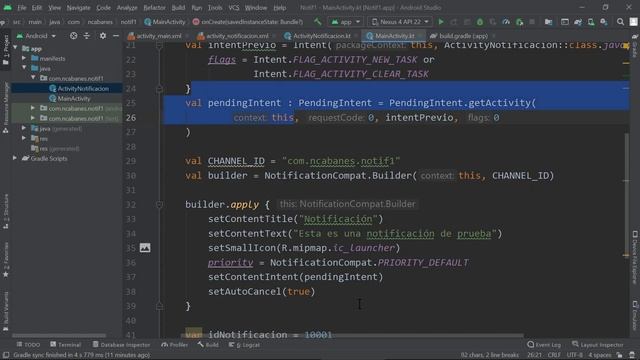Screen dimensions: 640x360
Task: Open Project panel settings gear
Action: (103, 36)
